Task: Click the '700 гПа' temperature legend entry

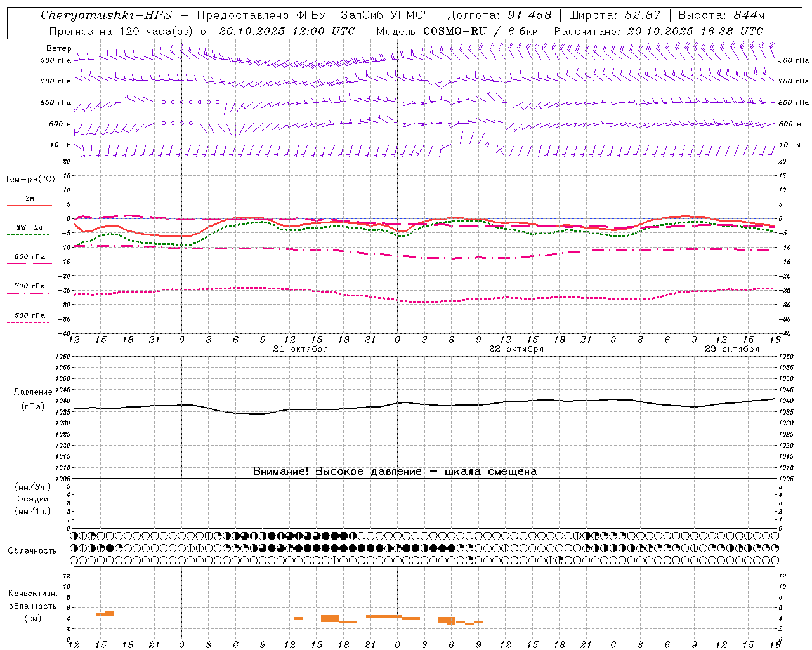Action: [x=30, y=286]
